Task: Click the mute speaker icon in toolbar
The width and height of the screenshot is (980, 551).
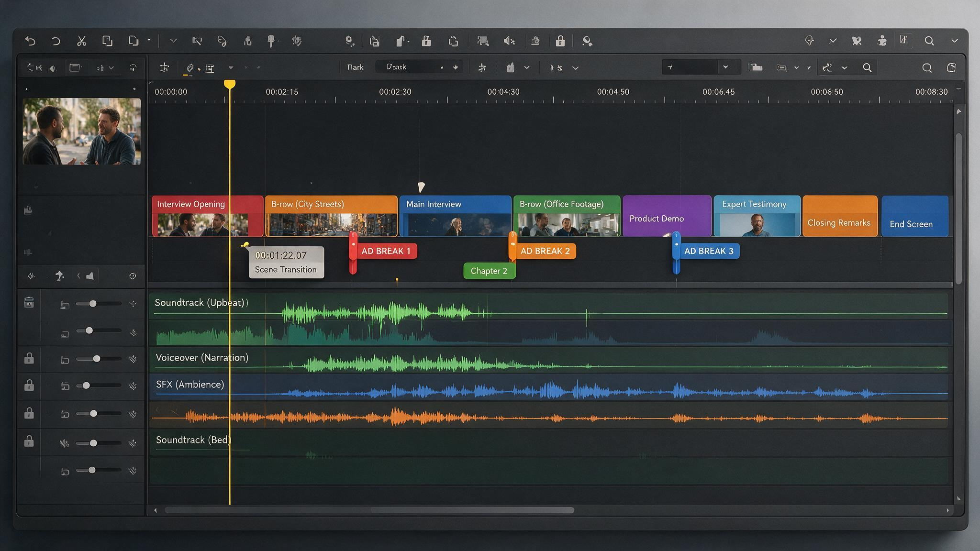Action: point(509,41)
